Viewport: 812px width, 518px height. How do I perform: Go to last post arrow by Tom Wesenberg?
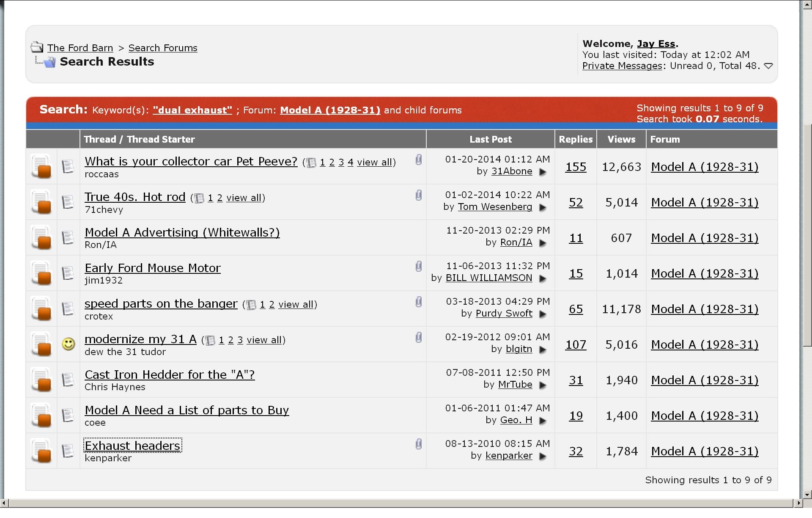pyautogui.click(x=543, y=207)
